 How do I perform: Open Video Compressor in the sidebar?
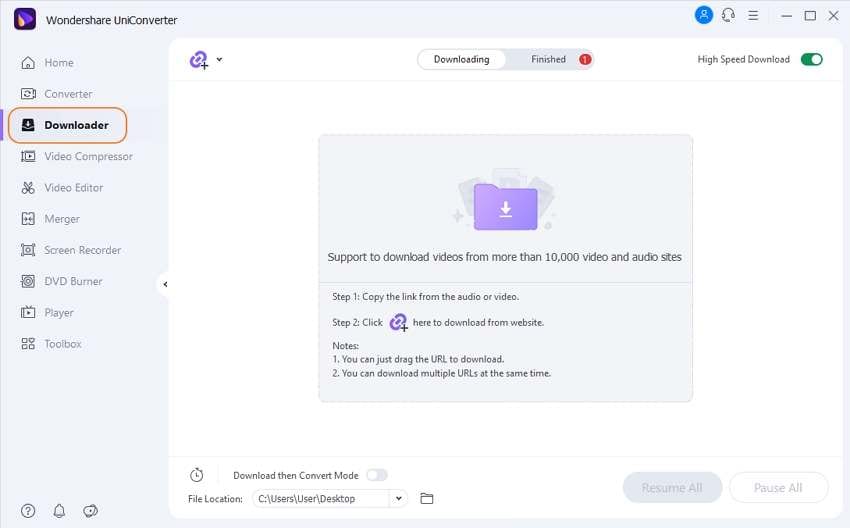coord(76,157)
